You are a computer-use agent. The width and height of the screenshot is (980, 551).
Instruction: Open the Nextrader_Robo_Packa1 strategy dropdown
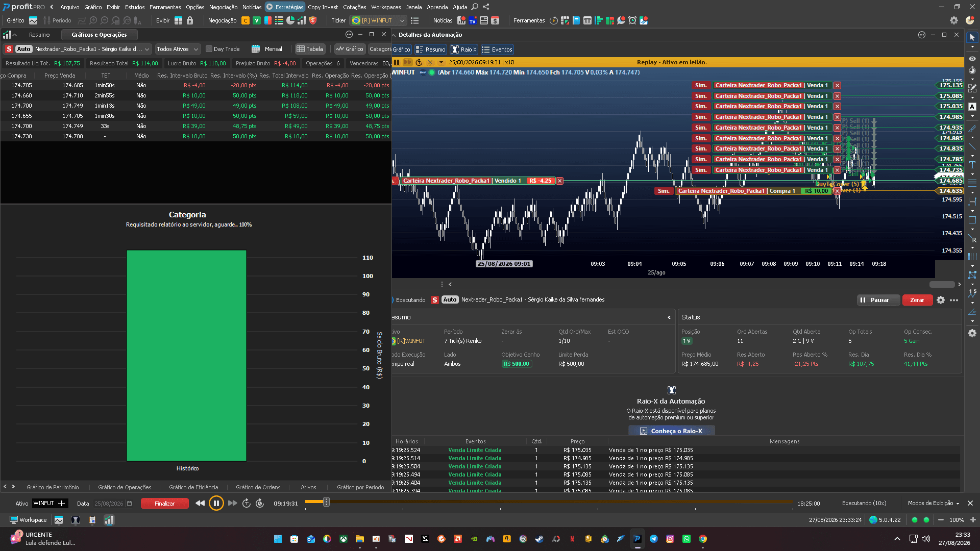147,49
